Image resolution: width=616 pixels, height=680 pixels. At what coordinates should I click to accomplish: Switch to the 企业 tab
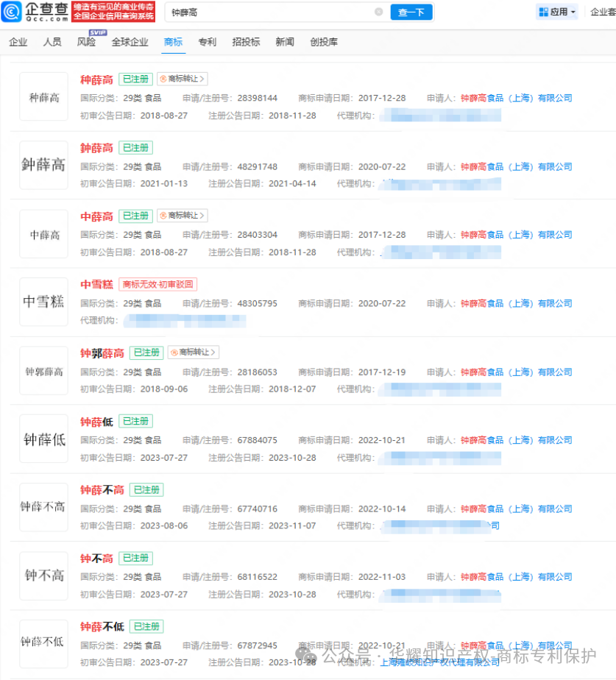18,42
